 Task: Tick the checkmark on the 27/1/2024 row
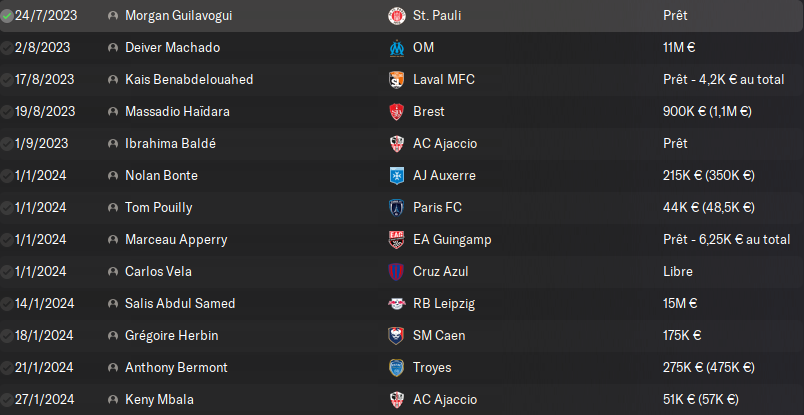pyautogui.click(x=7, y=400)
